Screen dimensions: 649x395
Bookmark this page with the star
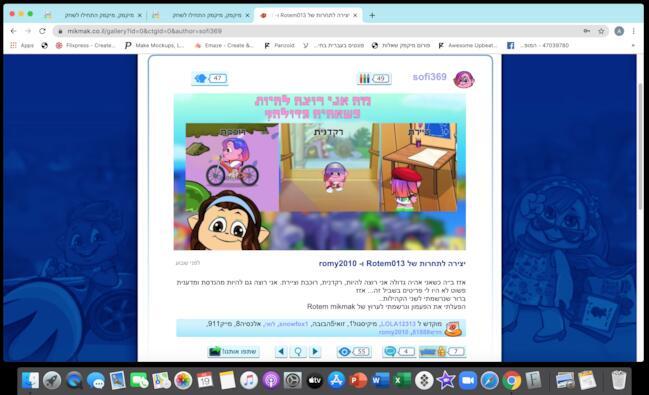[x=601, y=31]
